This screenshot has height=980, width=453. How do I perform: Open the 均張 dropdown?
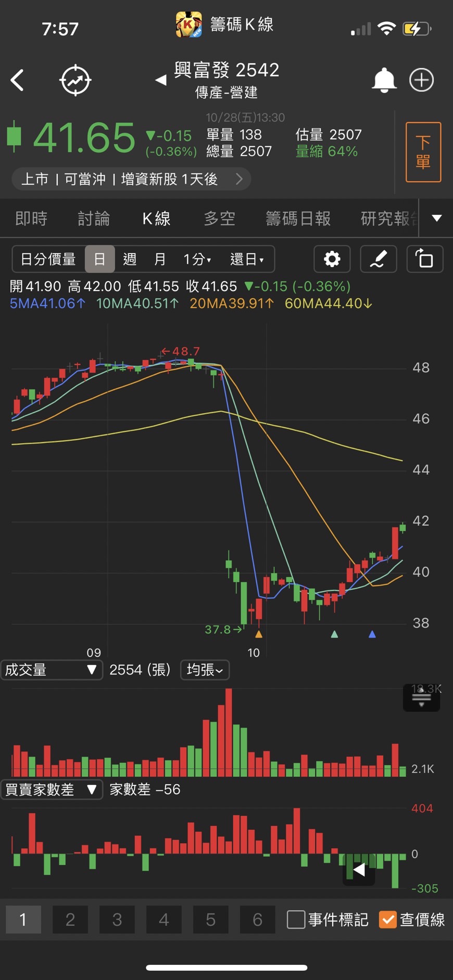coord(205,670)
